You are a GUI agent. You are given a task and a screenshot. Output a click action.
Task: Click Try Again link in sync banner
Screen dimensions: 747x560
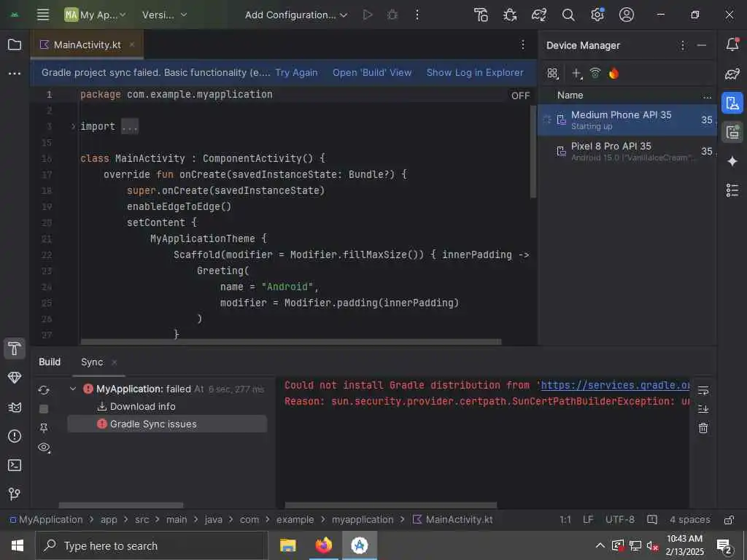tap(296, 72)
